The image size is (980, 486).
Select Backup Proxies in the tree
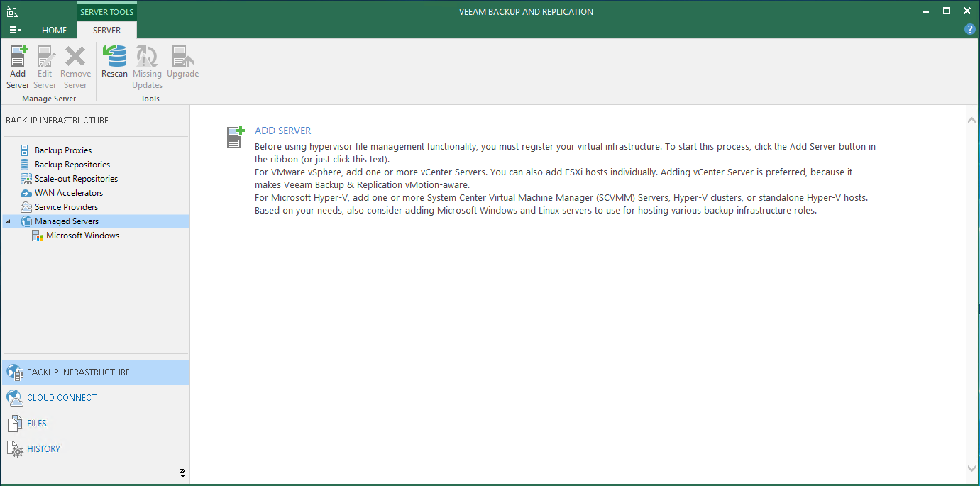63,150
